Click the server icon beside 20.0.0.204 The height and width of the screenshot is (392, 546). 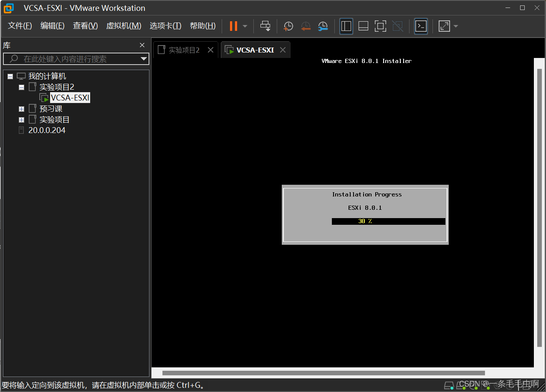[21, 131]
